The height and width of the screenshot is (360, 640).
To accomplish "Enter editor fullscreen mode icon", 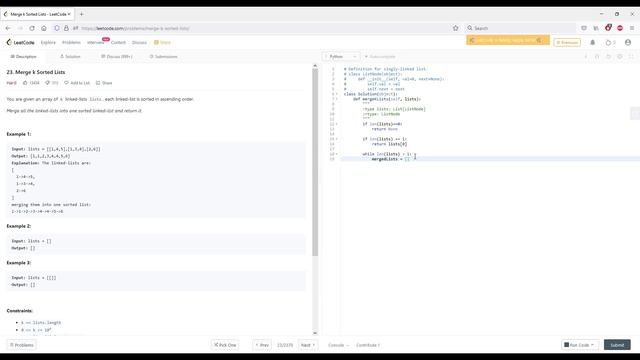I will click(631, 56).
